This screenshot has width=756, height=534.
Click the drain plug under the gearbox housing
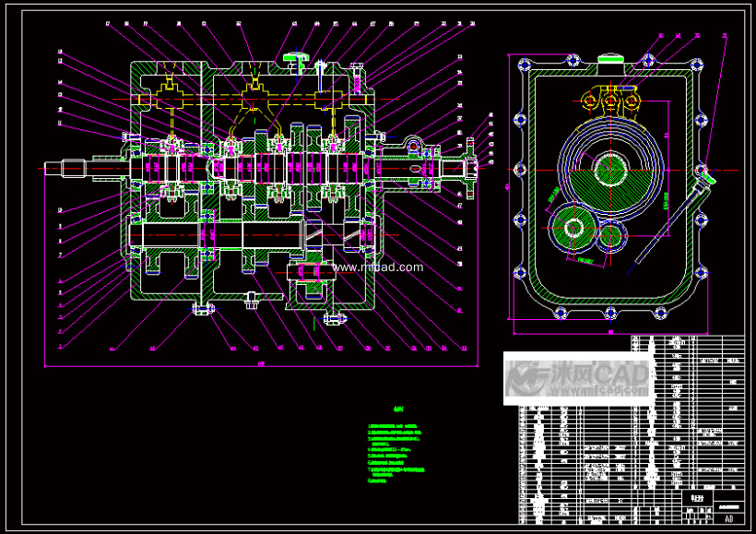(202, 308)
